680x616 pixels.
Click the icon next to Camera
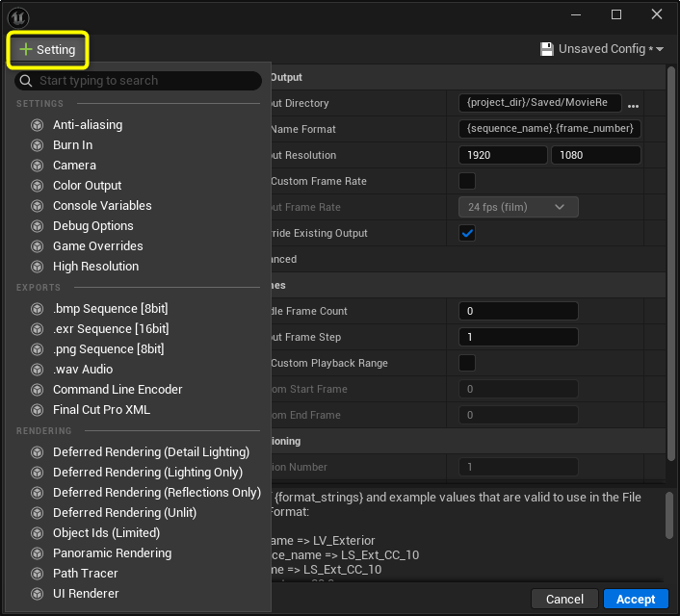point(38,166)
